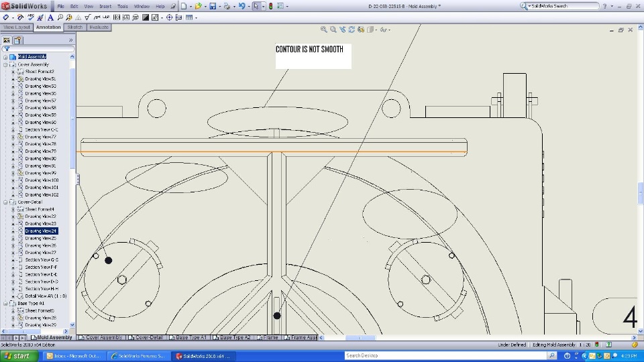Screen dimensions: 644x362
Task: Click the Geometric Tolerance tool
Action: (x=117, y=17)
